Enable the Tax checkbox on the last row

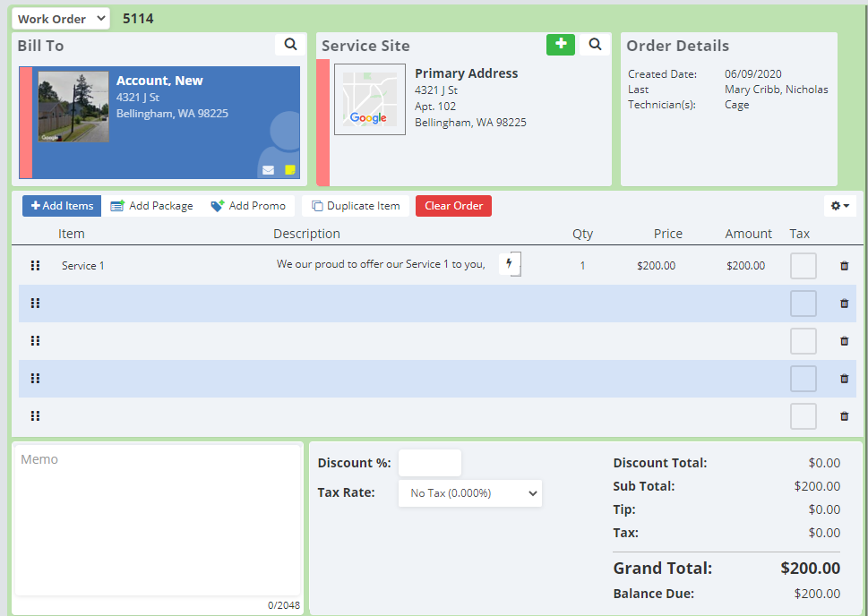point(803,416)
